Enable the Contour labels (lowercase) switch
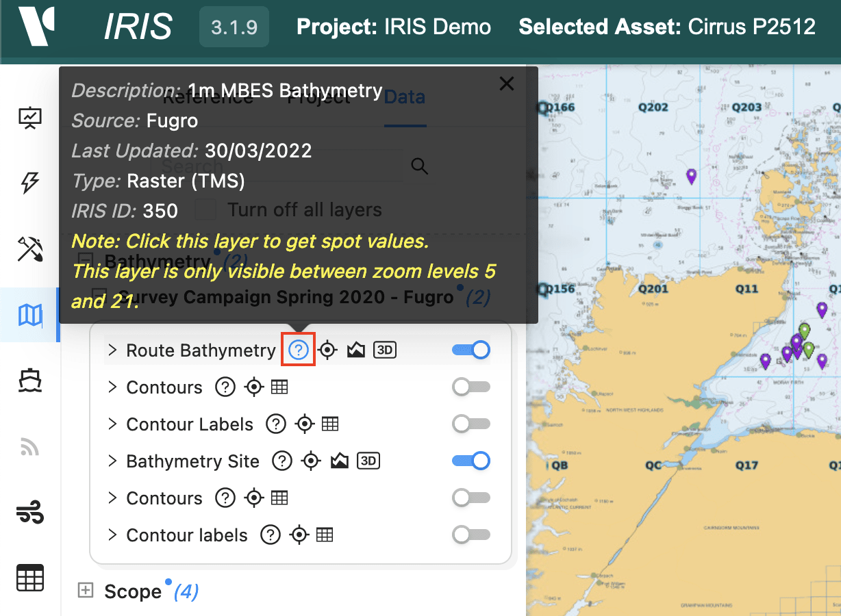This screenshot has height=616, width=841. pos(471,535)
